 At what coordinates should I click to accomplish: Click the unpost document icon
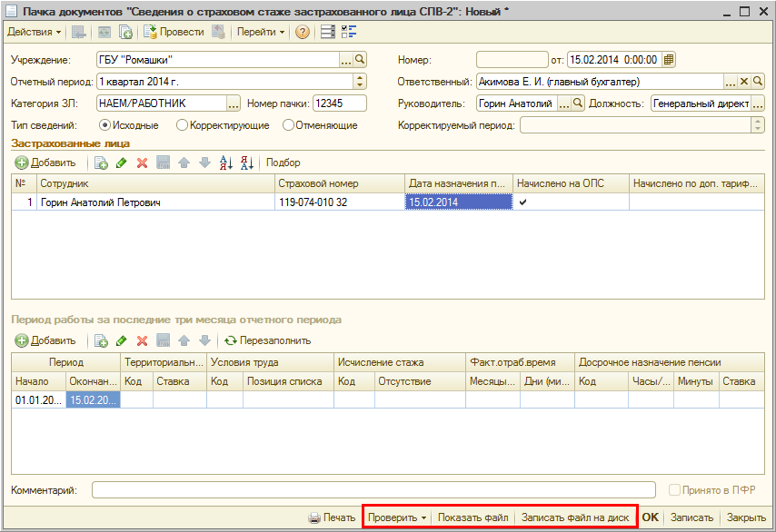(218, 32)
